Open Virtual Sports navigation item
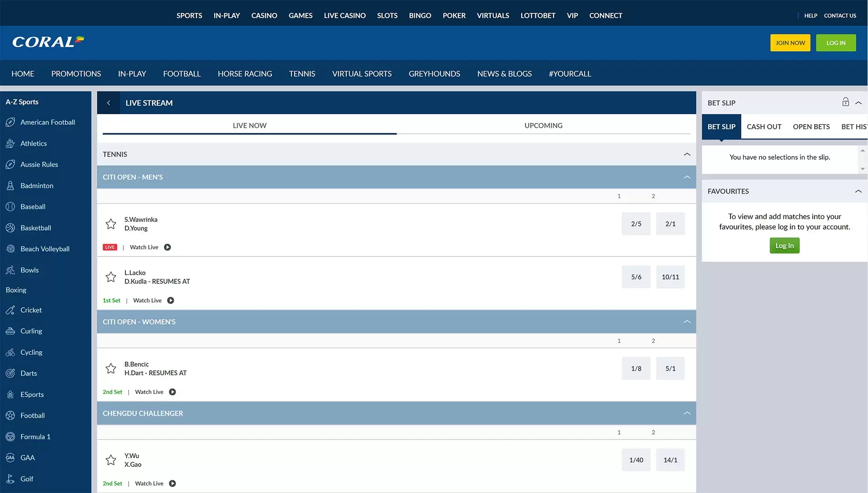Image resolution: width=868 pixels, height=493 pixels. click(x=362, y=74)
